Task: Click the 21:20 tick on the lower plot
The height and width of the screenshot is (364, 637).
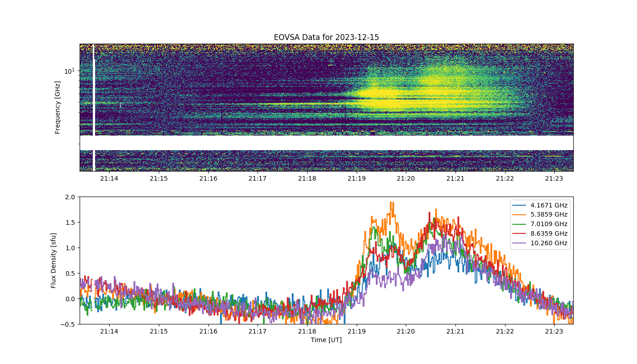Action: click(x=406, y=331)
